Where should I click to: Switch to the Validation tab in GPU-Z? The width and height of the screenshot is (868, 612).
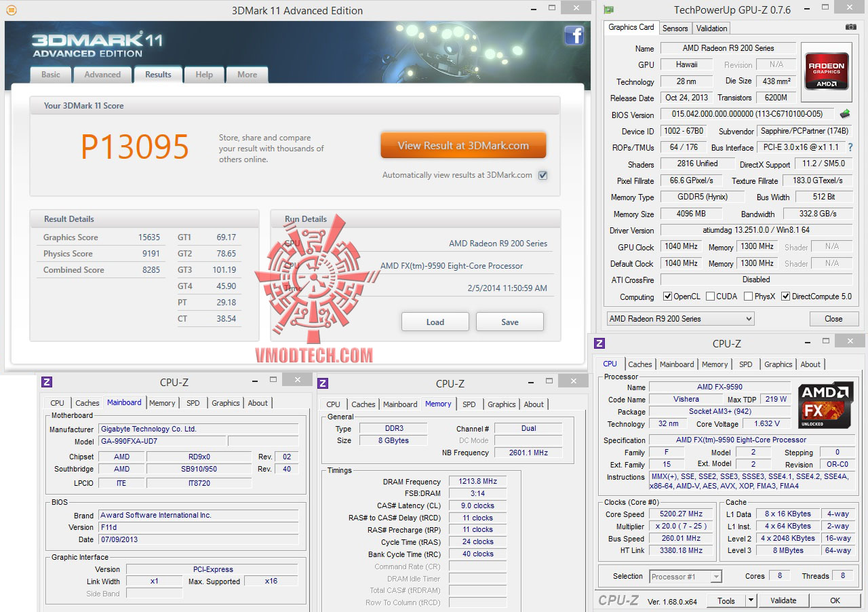click(711, 28)
